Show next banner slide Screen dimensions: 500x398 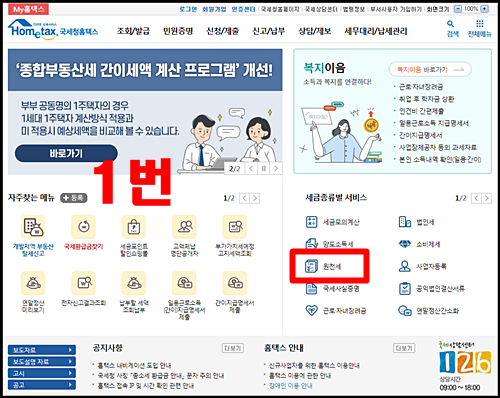point(276,169)
